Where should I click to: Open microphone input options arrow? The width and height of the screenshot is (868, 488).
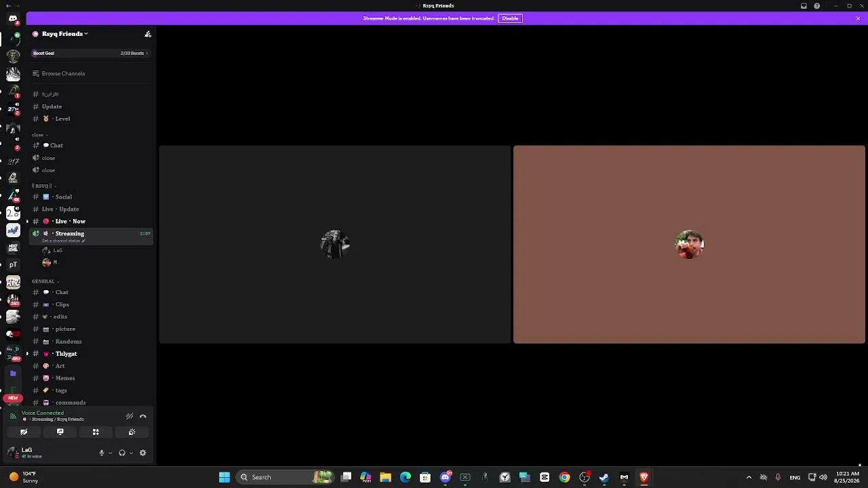[110, 453]
